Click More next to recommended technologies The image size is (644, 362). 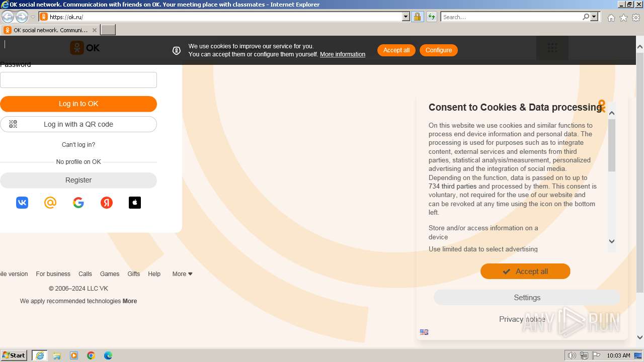(130, 301)
